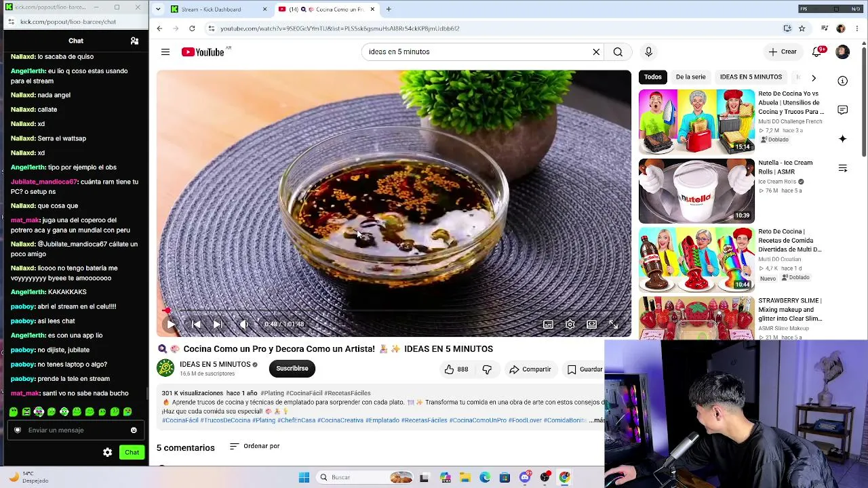Open the Chrome profile avatar
Image resolution: width=868 pixels, height=488 pixels.
[x=841, y=28]
